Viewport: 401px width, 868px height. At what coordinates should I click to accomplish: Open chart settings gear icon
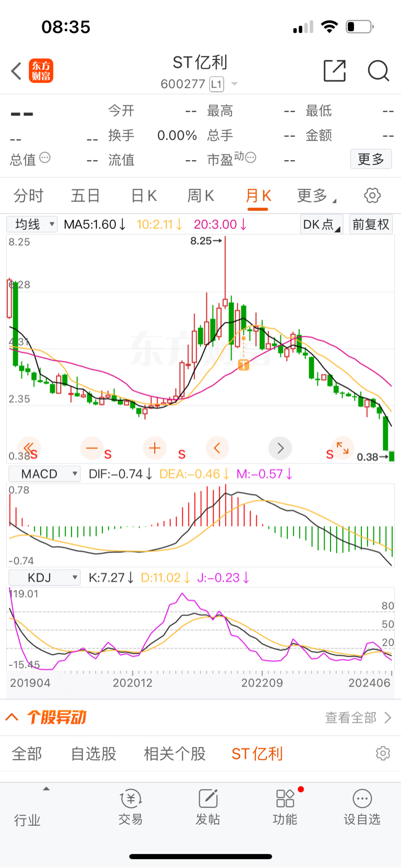click(x=372, y=196)
